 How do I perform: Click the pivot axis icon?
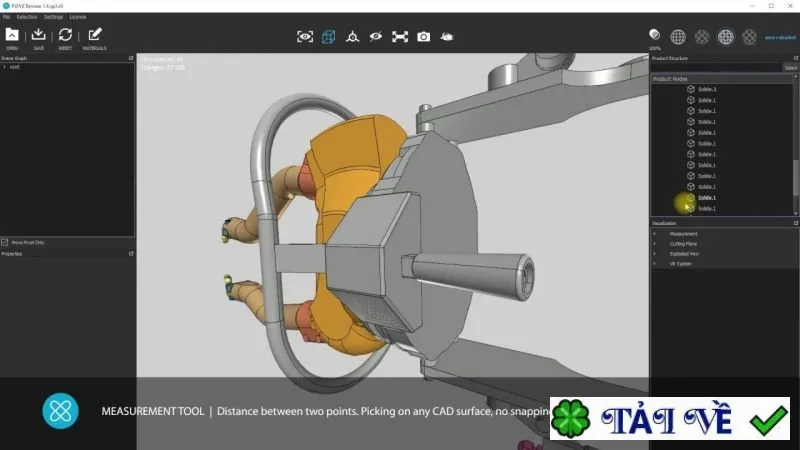(353, 37)
